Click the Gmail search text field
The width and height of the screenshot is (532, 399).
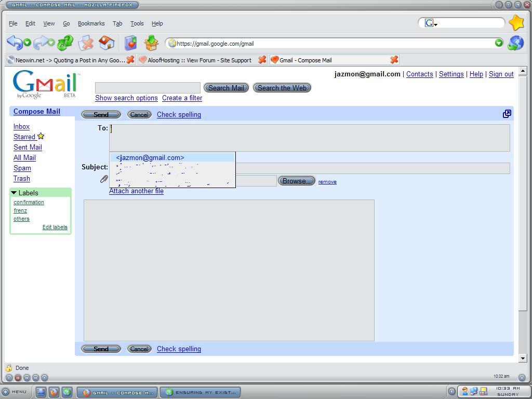pos(148,87)
